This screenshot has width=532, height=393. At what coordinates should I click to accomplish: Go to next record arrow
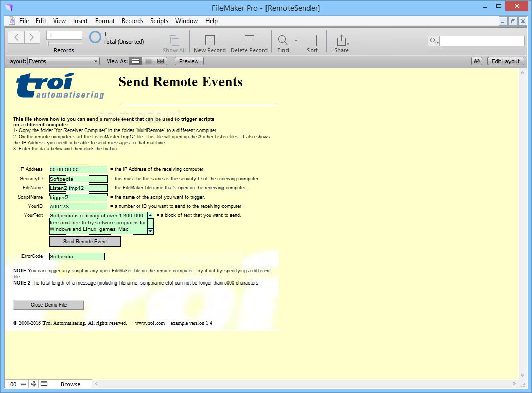(32, 37)
